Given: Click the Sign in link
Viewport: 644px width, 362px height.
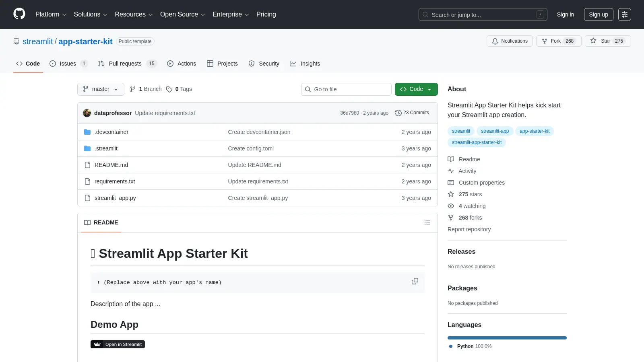Looking at the screenshot, I should 566,14.
